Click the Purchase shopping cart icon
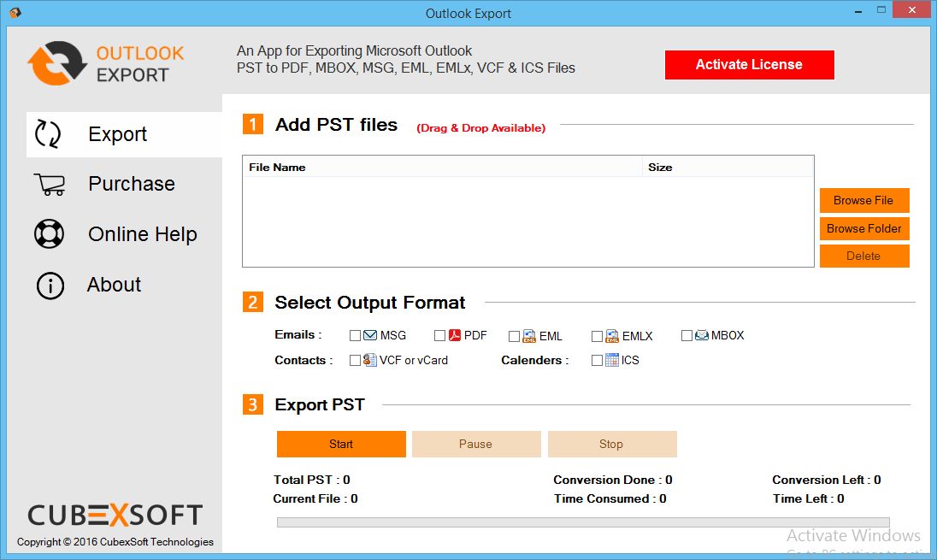This screenshot has height=560, width=937. click(50, 185)
